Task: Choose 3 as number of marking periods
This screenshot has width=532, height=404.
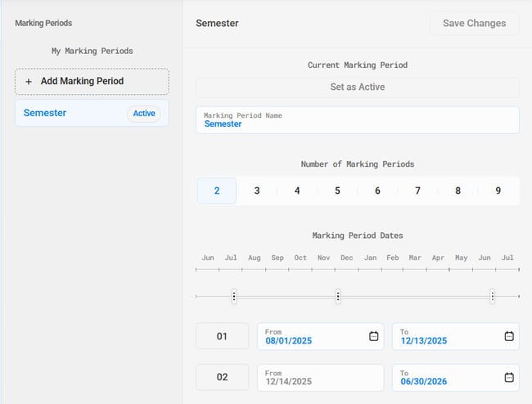Action: pyautogui.click(x=257, y=191)
